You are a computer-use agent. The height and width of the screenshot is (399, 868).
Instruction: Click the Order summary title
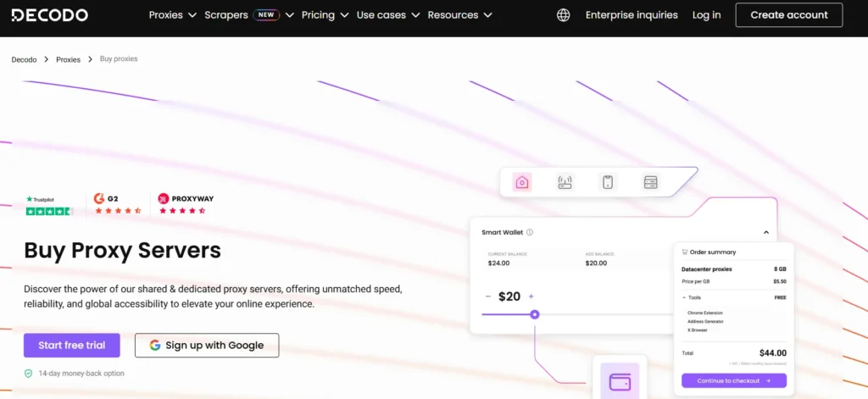(x=713, y=252)
